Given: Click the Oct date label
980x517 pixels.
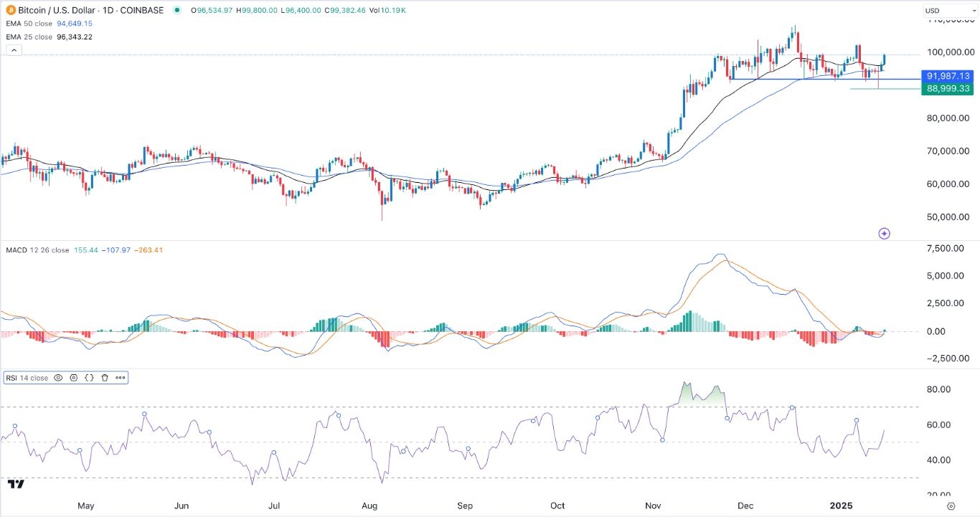Looking at the screenshot, I should 558,506.
